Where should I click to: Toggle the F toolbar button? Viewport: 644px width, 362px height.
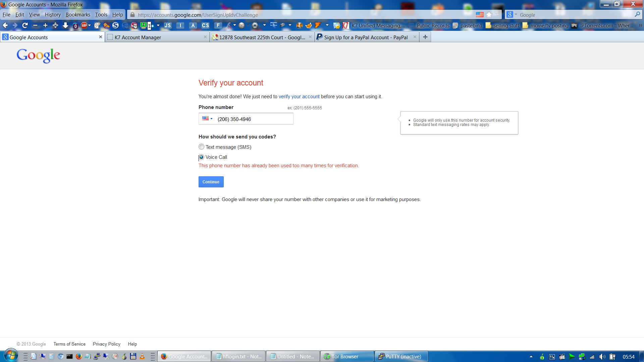(x=218, y=25)
